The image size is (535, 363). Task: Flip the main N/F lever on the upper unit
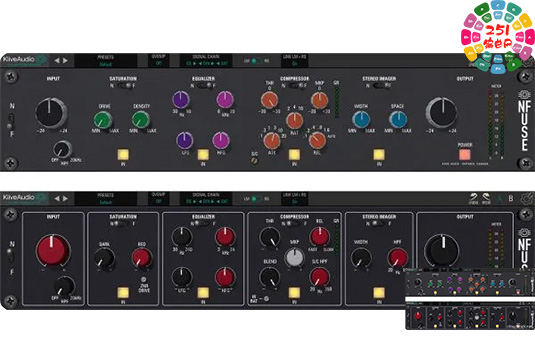[x=11, y=120]
